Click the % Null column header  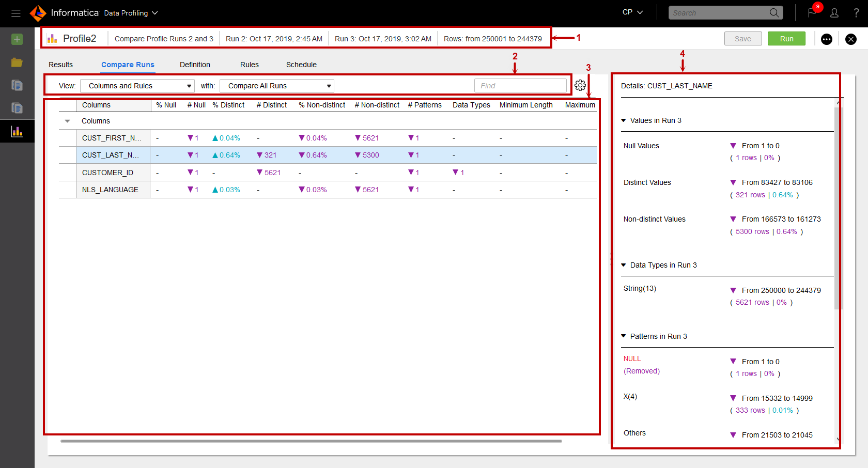coord(166,105)
